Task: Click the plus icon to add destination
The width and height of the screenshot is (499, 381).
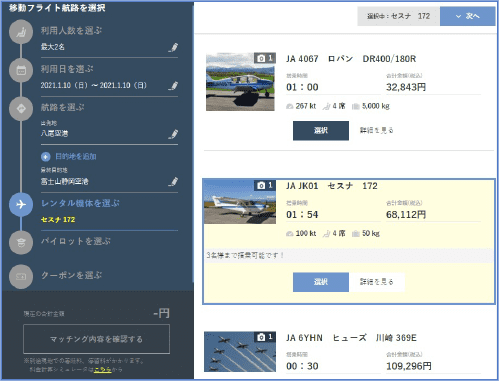Action: (46, 157)
